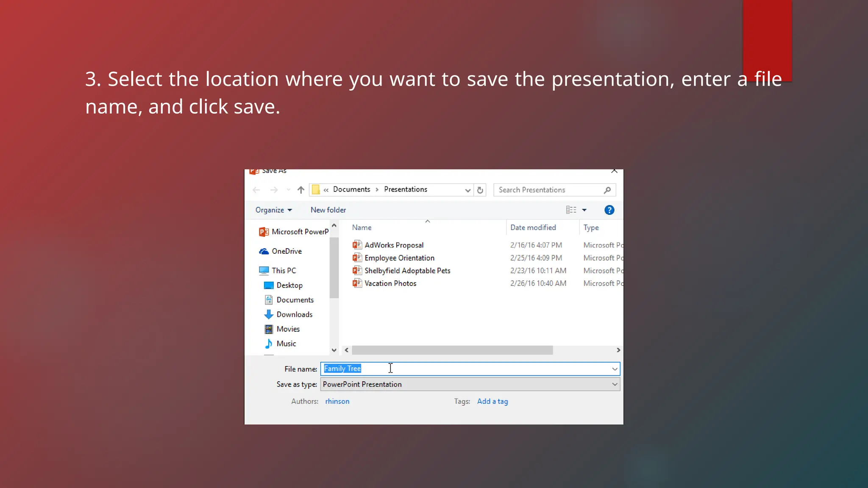Open Desktop in navigation pane
Screen dimensions: 868x488
(x=283, y=286)
